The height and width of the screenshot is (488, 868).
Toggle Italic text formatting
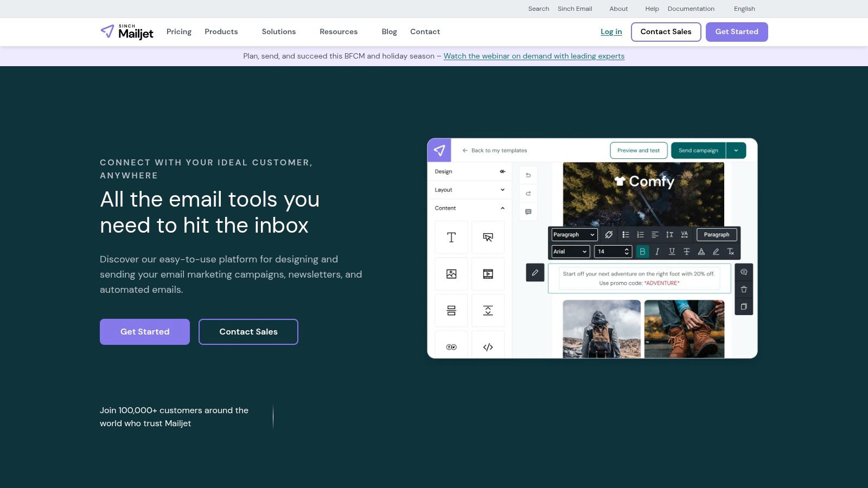(x=657, y=252)
